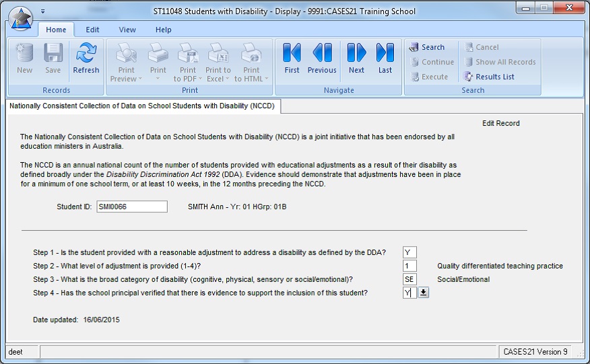The height and width of the screenshot is (364, 590).
Task: Go to the Next record
Action: [356, 59]
